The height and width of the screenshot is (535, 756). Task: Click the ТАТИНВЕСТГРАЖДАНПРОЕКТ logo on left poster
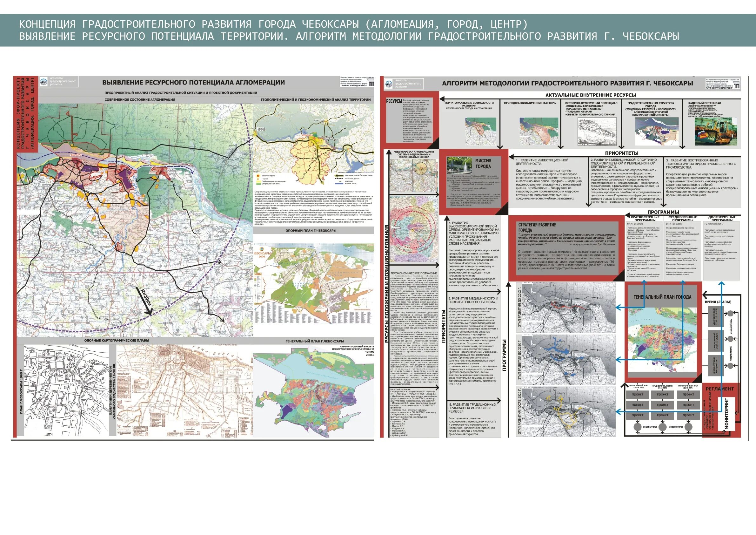(x=357, y=82)
